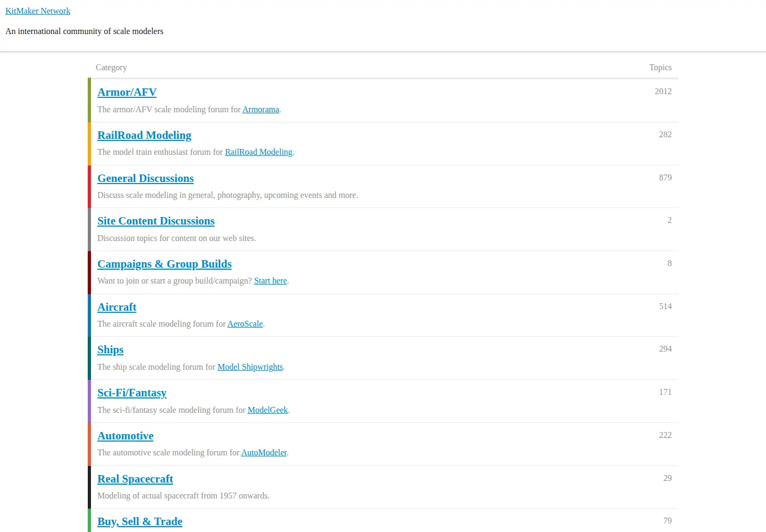Visit Campaigns & Group Builds category
766x532 pixels.
point(164,264)
